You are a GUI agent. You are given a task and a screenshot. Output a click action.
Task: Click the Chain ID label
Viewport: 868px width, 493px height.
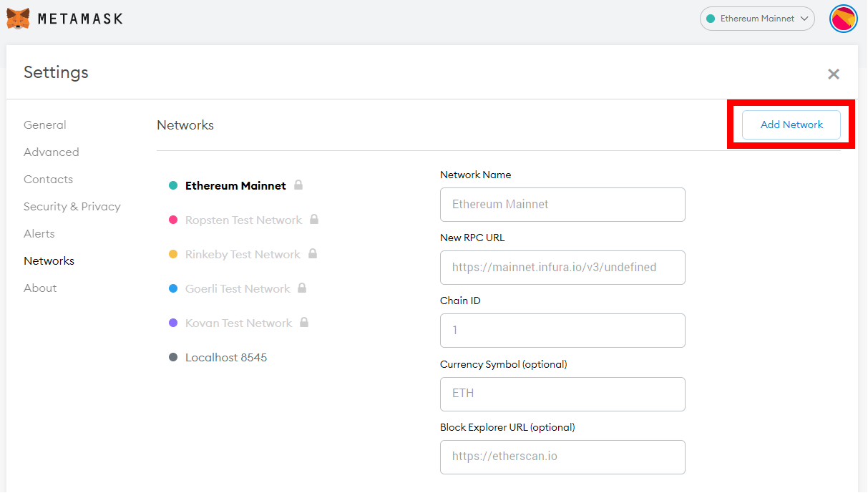pos(460,301)
